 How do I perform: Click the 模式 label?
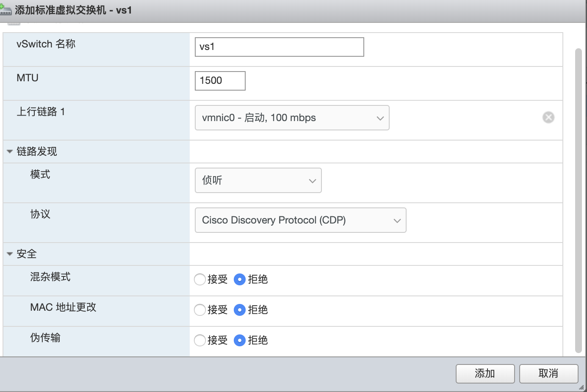40,174
